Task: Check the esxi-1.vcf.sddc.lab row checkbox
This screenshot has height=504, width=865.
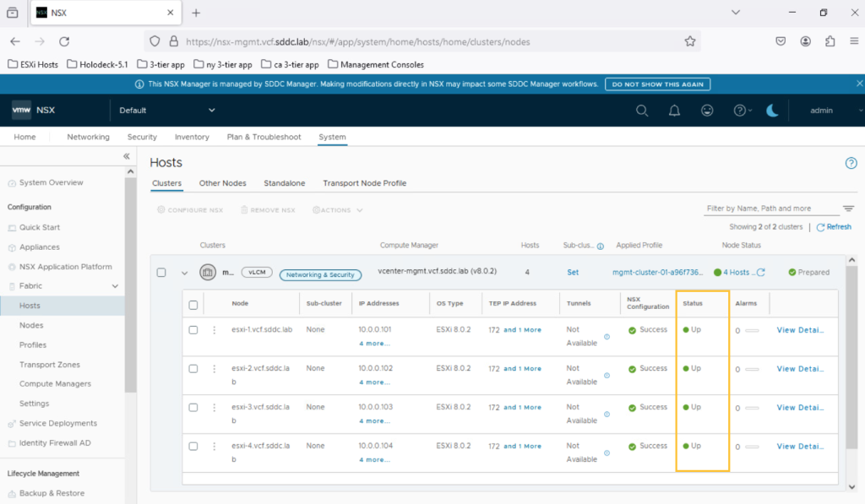Action: [193, 330]
